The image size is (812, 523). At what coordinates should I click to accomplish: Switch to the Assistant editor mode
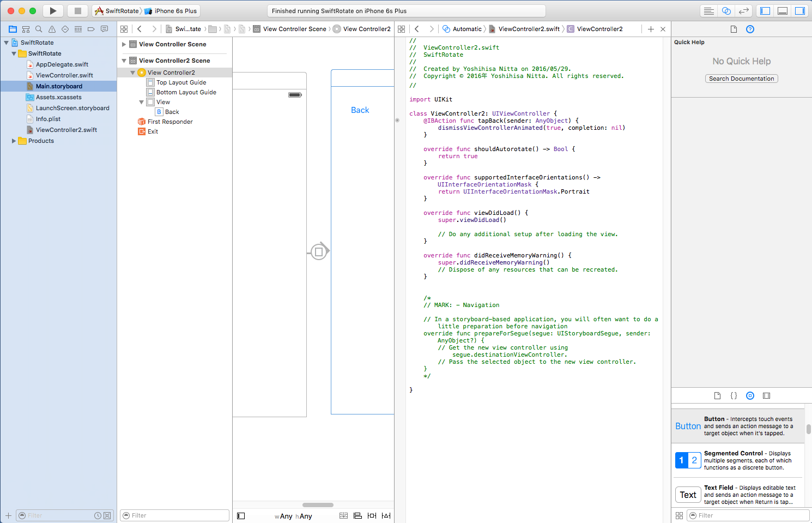click(726, 11)
